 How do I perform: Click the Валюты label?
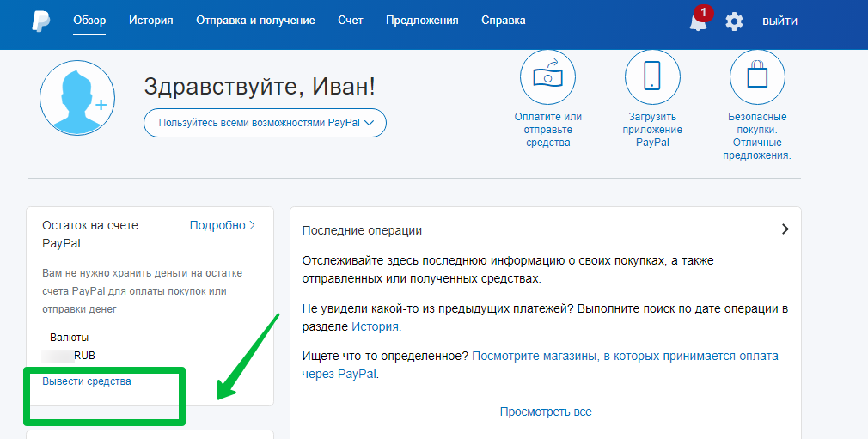70,338
